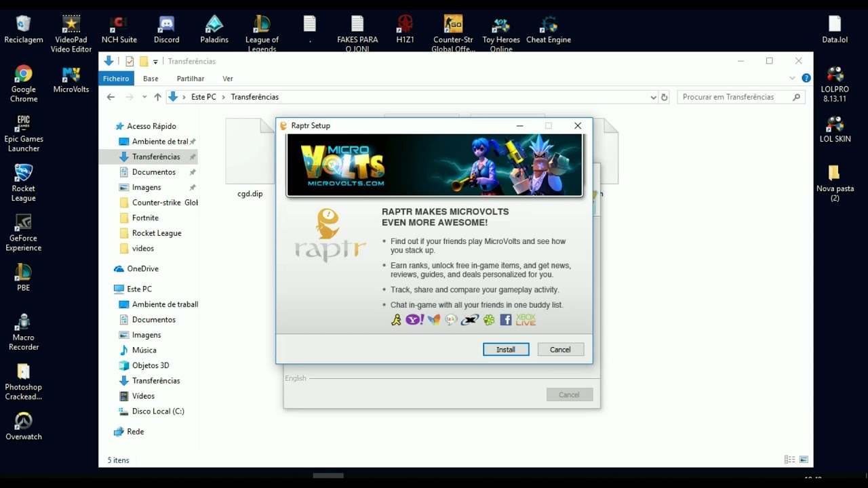Open the NCH Suite desktop shortcut

coord(119,29)
